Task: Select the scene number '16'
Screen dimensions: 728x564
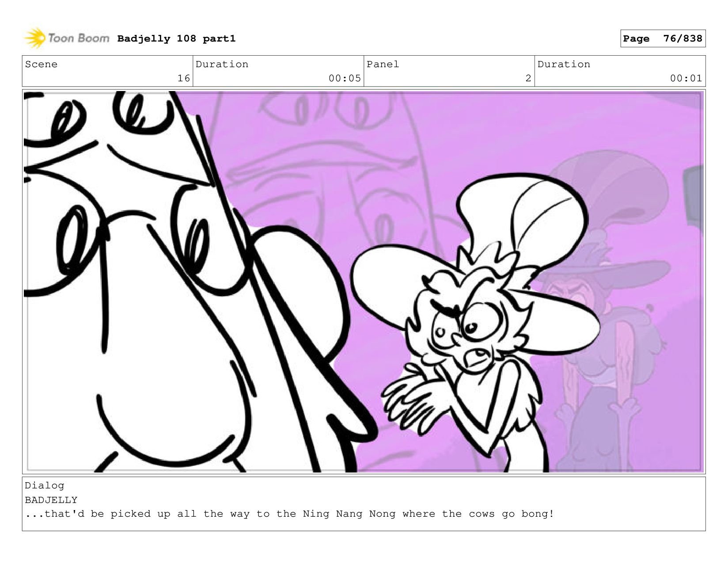Action: 184,78
